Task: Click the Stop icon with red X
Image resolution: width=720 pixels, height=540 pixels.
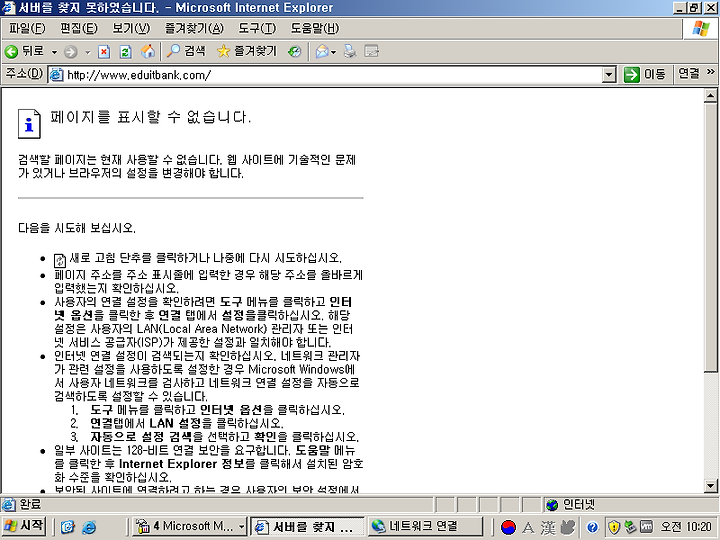Action: pos(104,51)
